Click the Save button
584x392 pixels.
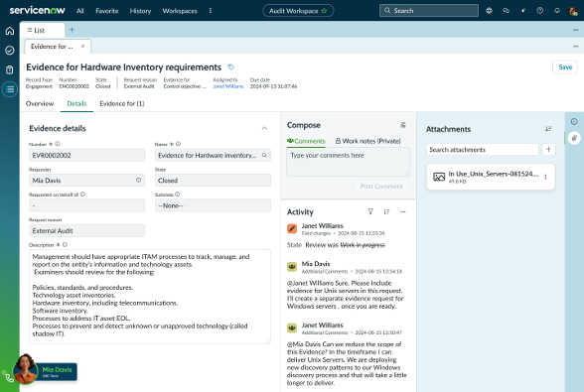click(565, 67)
